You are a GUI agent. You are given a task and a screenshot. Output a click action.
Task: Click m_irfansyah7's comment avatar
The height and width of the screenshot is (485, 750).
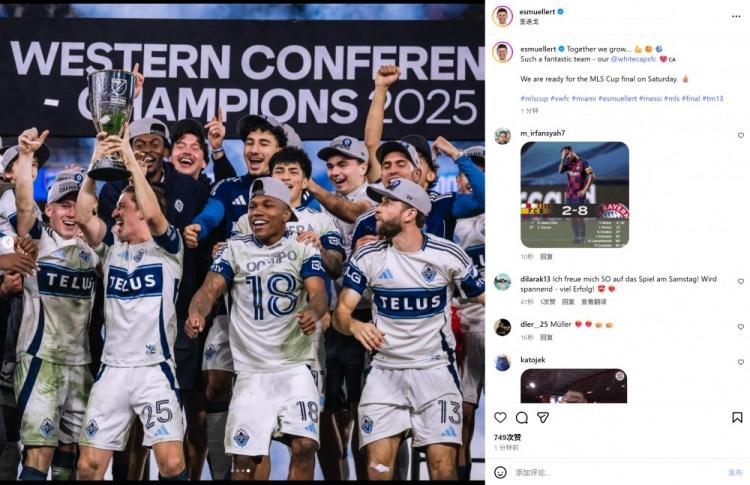[x=502, y=136]
